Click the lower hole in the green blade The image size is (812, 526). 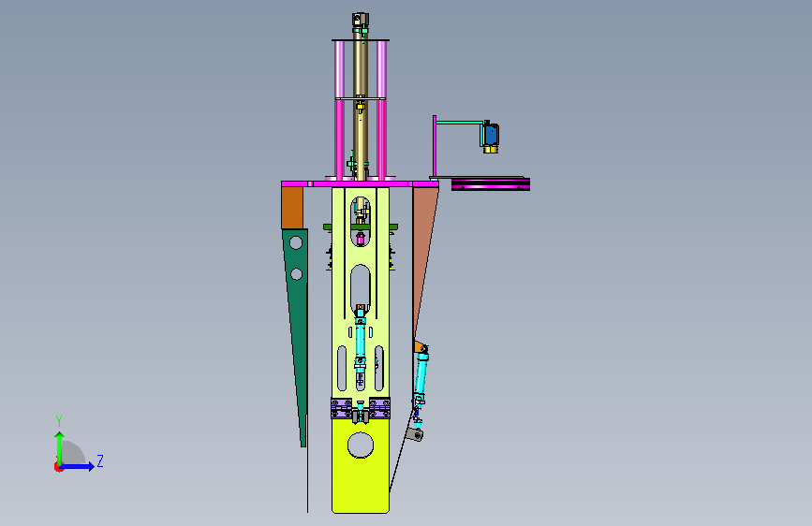click(296, 274)
